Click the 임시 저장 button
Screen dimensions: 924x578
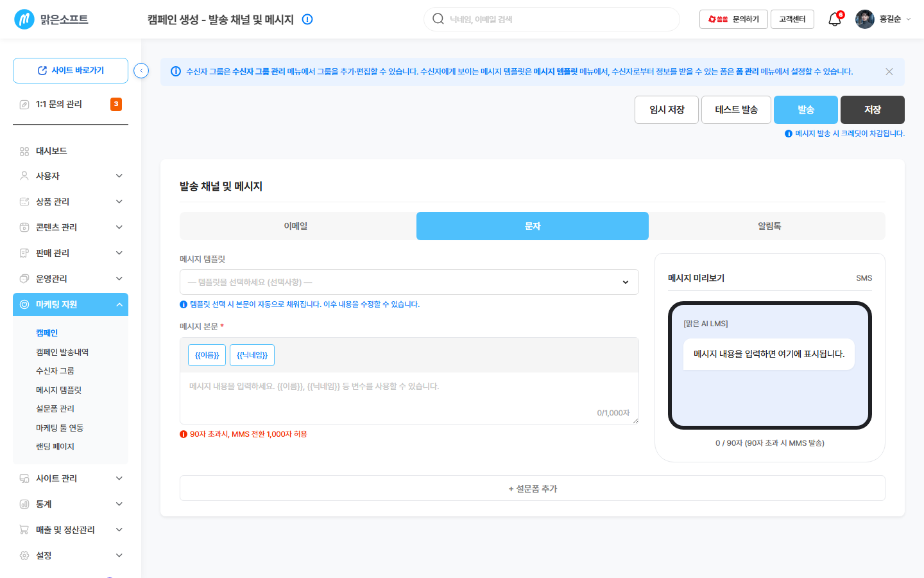[667, 110]
